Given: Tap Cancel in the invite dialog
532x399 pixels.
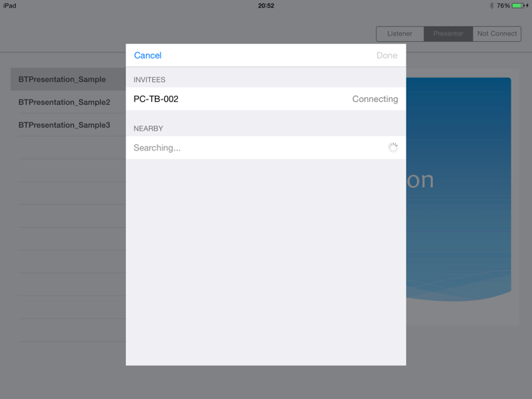Looking at the screenshot, I should point(147,55).
